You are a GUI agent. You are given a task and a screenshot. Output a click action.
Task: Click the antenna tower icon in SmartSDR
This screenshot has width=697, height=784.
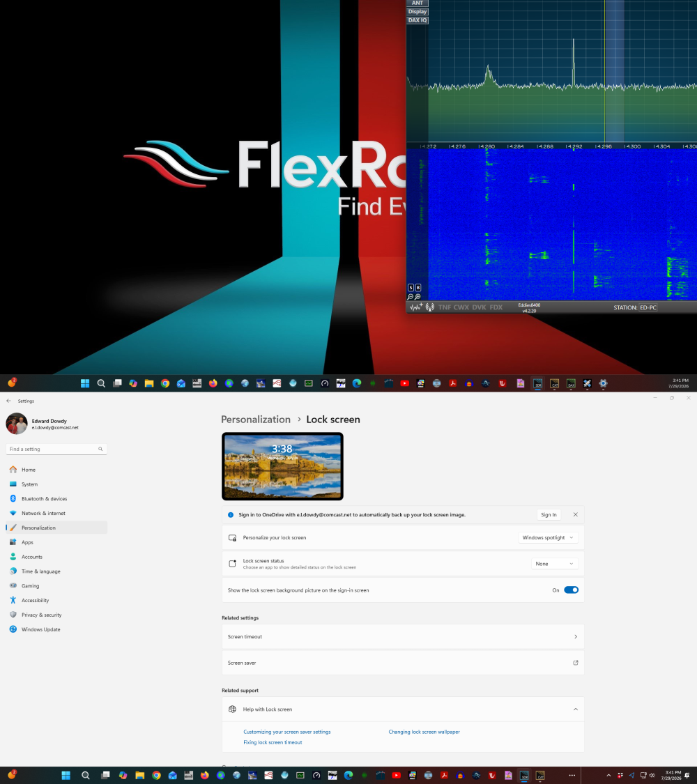point(430,307)
